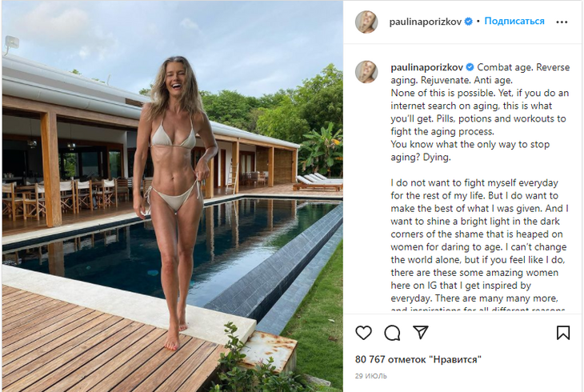This screenshot has width=584, height=392.
Task: Click verified badge in the caption
Action: tap(470, 67)
